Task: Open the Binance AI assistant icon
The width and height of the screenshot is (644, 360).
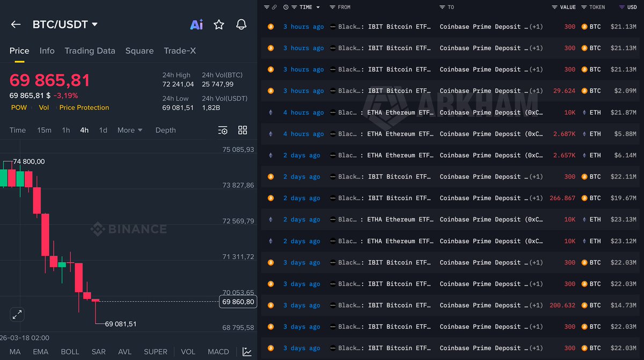Action: coord(196,25)
